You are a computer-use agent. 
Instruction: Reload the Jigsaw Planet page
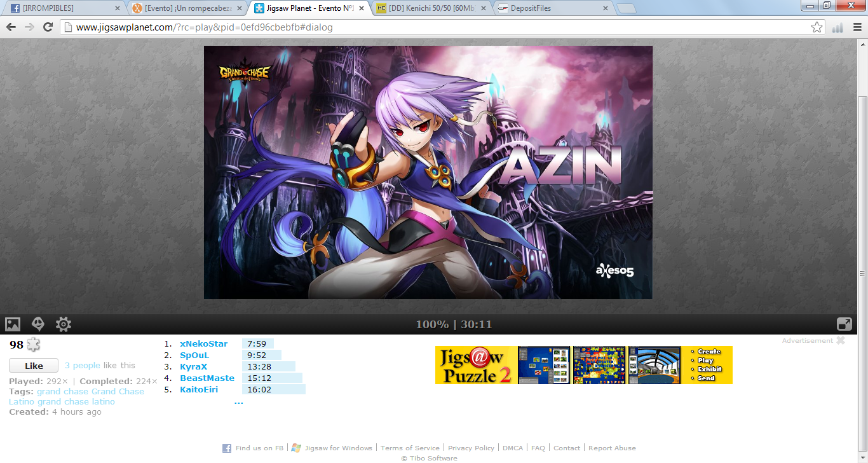click(48, 27)
